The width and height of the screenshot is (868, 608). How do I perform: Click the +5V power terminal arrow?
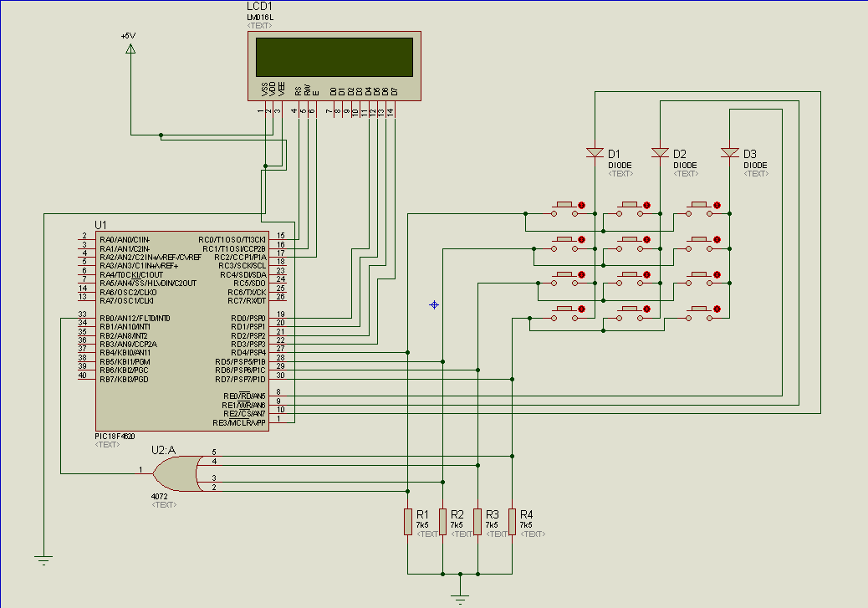click(130, 49)
